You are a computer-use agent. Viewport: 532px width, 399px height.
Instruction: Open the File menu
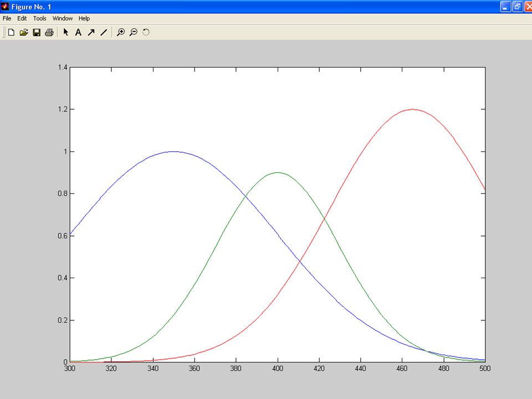(7, 18)
